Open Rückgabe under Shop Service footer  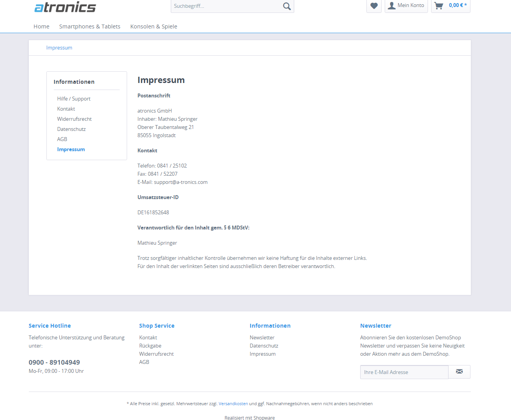click(150, 346)
